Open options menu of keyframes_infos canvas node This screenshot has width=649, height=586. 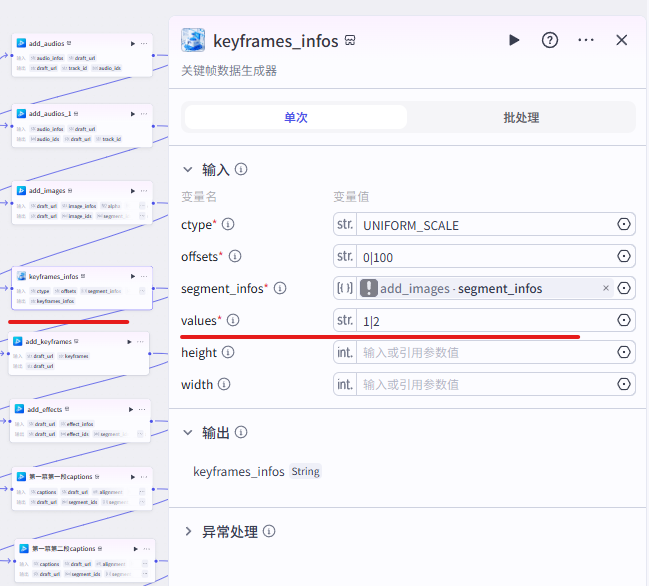click(x=144, y=276)
